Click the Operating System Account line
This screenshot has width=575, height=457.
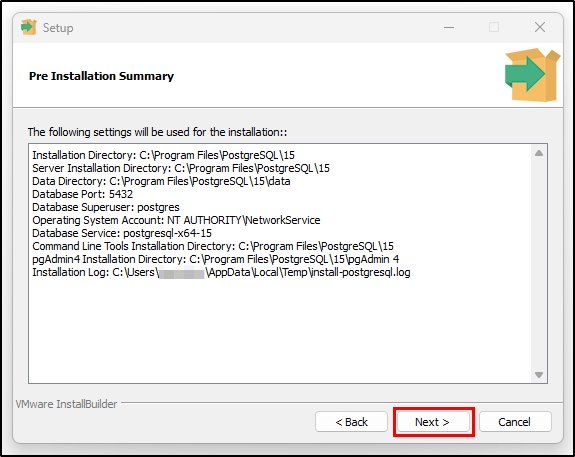176,220
